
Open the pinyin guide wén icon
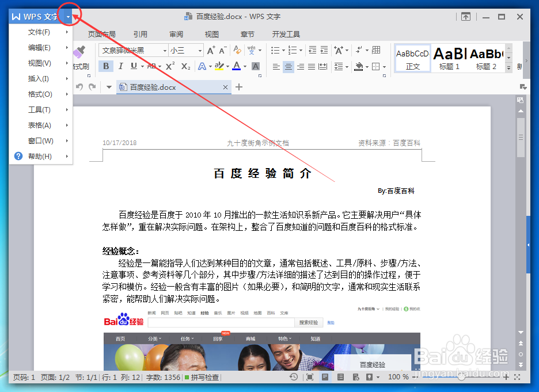(x=252, y=50)
